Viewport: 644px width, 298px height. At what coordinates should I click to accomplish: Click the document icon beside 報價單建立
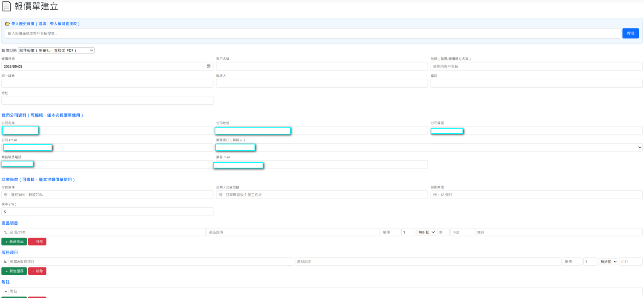coord(6,6)
